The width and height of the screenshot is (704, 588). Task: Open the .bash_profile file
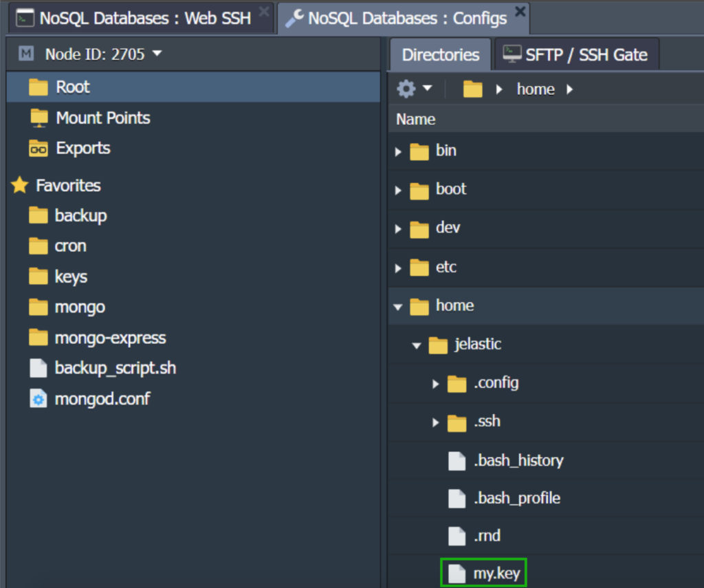(x=517, y=499)
